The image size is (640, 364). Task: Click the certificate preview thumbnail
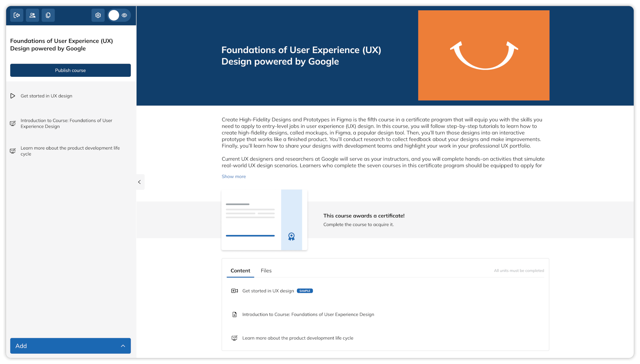tap(264, 219)
